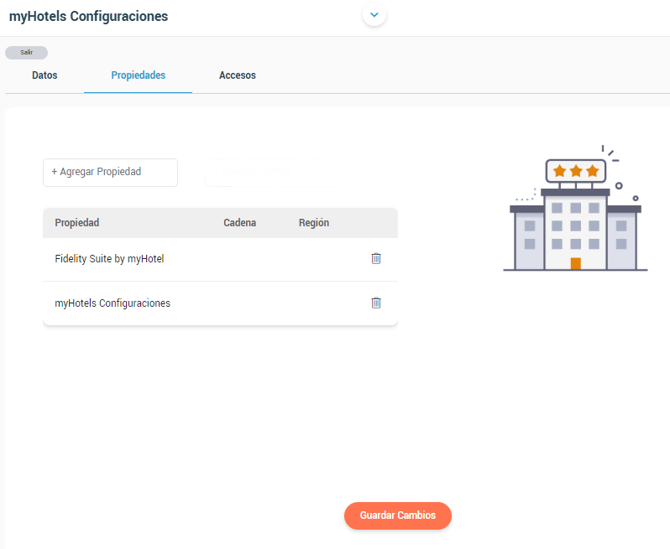
Task: Open the Accesos tab
Action: (x=238, y=75)
